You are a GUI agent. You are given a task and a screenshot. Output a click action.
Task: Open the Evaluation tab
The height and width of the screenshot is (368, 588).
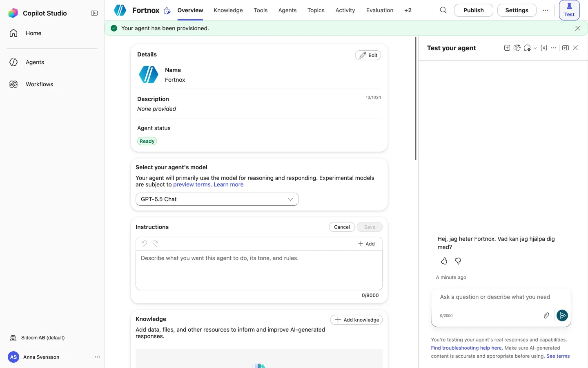pyautogui.click(x=380, y=10)
